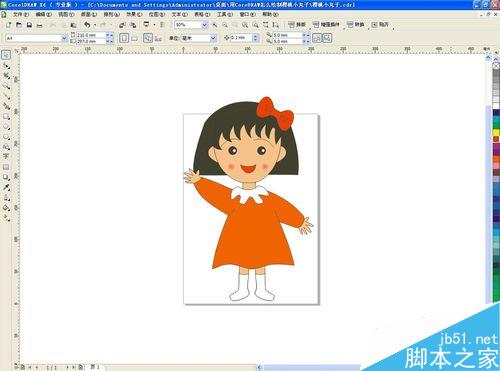This screenshot has height=371, width=500.
Task: Click the Import icon in the toolbar
Action: click(x=122, y=25)
